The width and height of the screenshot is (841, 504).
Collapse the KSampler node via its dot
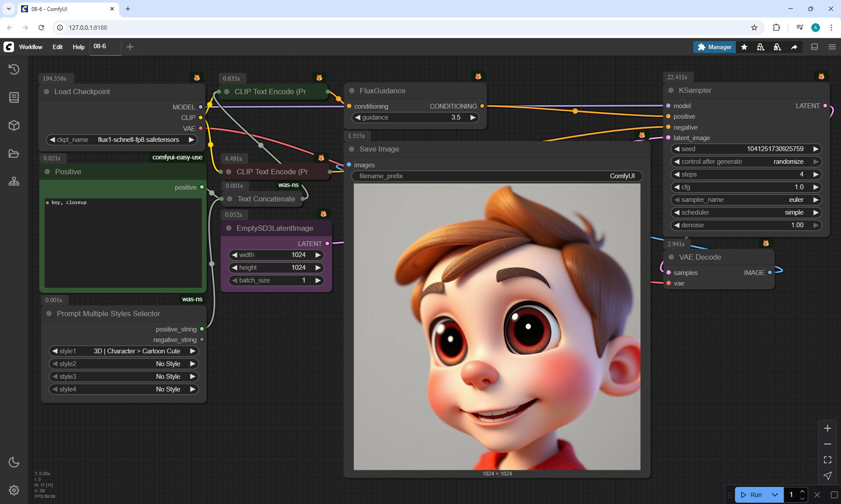(x=671, y=90)
